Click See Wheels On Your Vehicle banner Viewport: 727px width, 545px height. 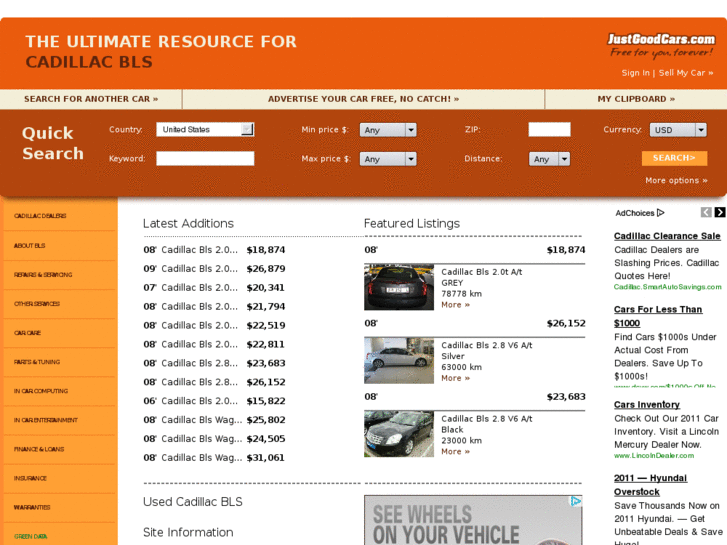click(x=473, y=520)
